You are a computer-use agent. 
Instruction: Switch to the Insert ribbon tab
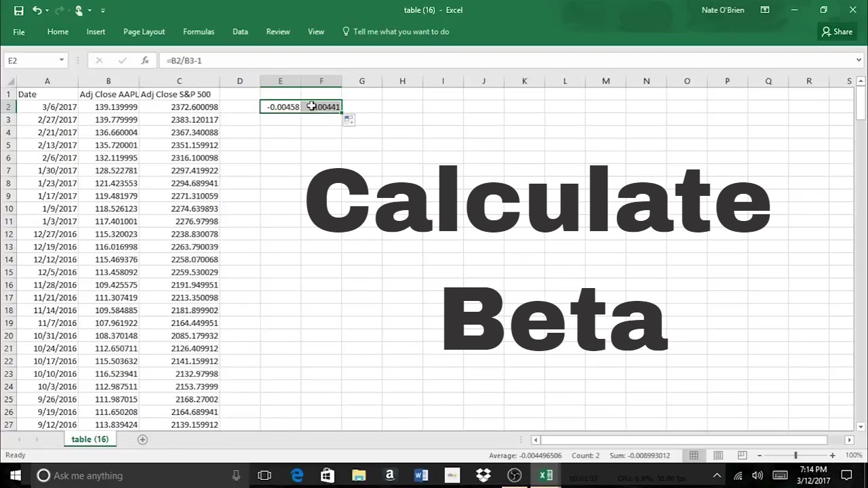pos(96,32)
